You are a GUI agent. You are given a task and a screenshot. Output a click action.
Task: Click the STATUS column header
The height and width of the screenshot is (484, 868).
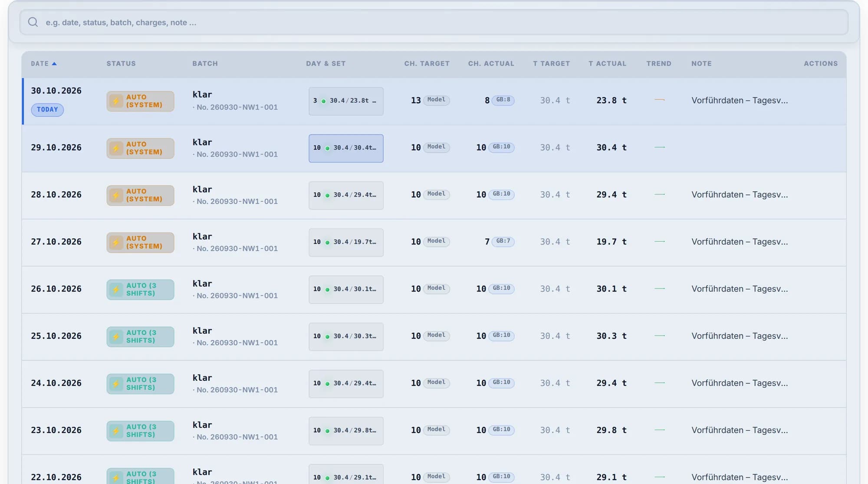click(121, 64)
